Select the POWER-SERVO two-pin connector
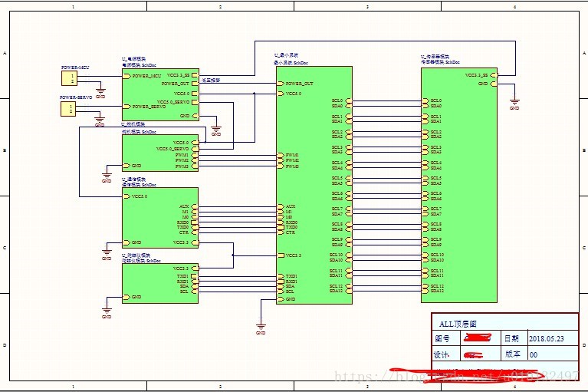588x392 pixels. click(x=68, y=109)
